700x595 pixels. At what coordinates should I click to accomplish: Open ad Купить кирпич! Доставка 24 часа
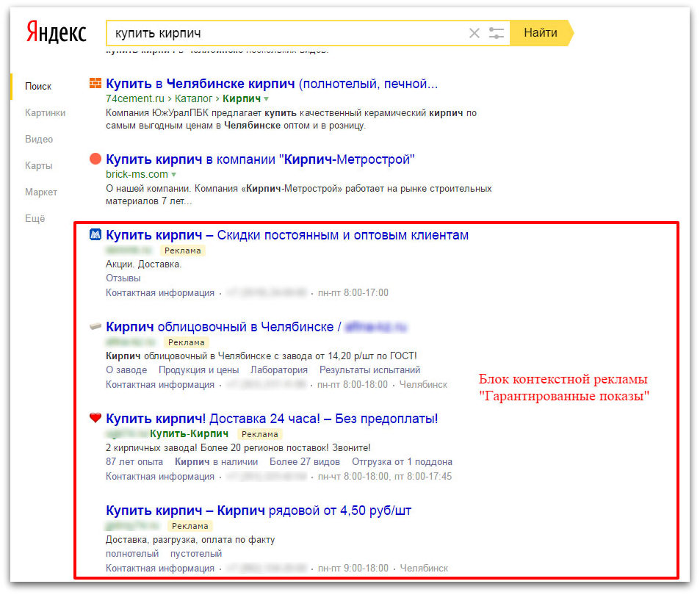tap(272, 419)
